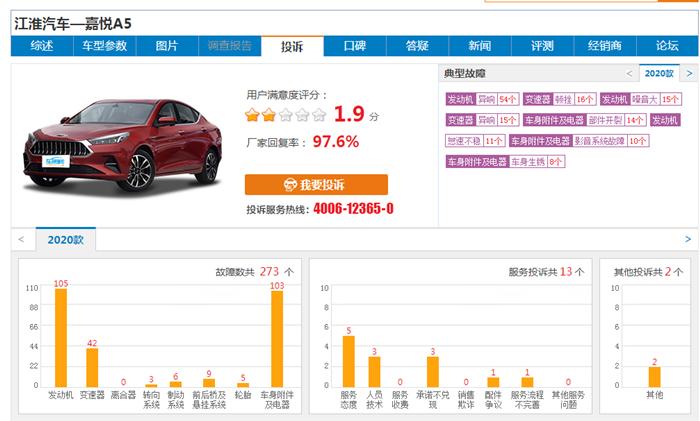The height and width of the screenshot is (421, 700).
Task: Go to the 经销商 tab
Action: [605, 46]
